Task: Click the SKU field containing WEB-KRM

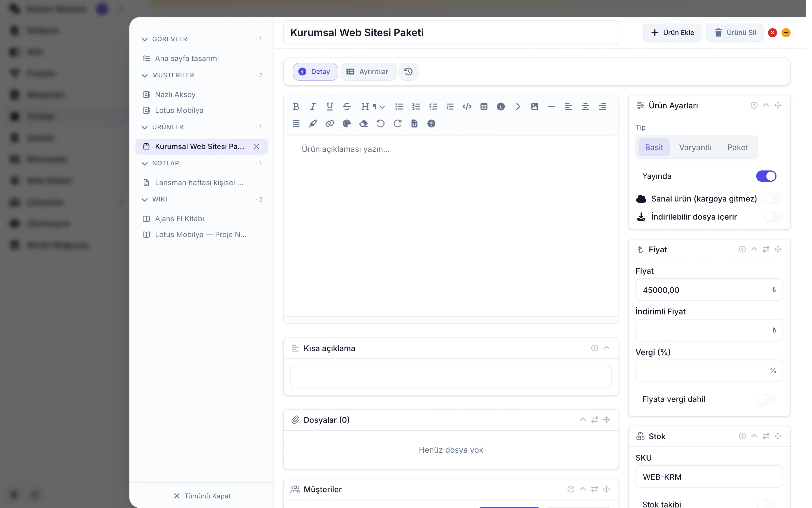Action: point(709,477)
